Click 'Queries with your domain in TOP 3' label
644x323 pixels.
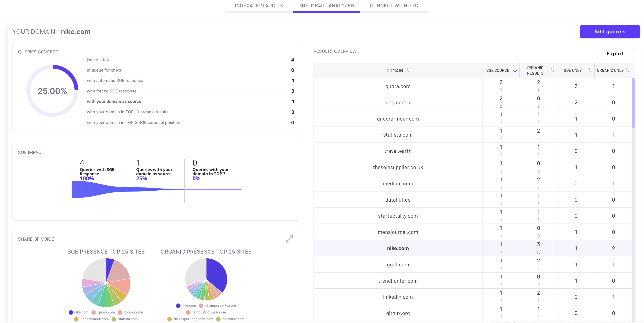click(x=211, y=171)
